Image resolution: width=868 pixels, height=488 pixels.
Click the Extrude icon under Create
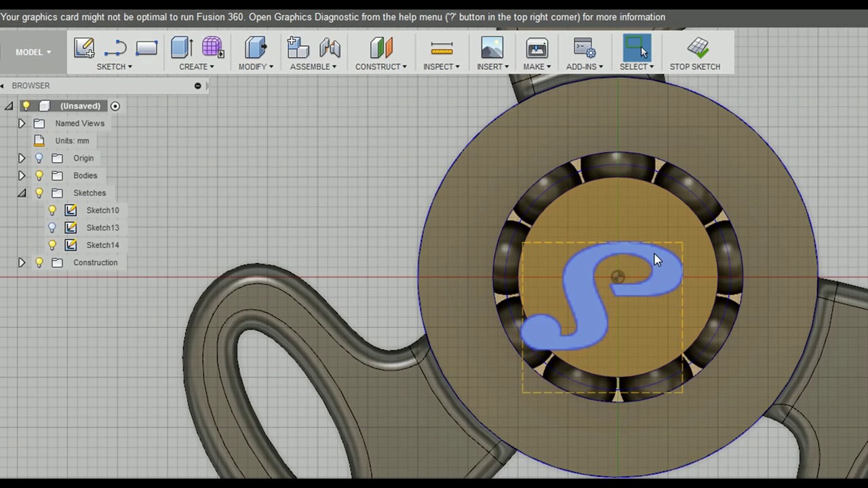click(x=182, y=47)
